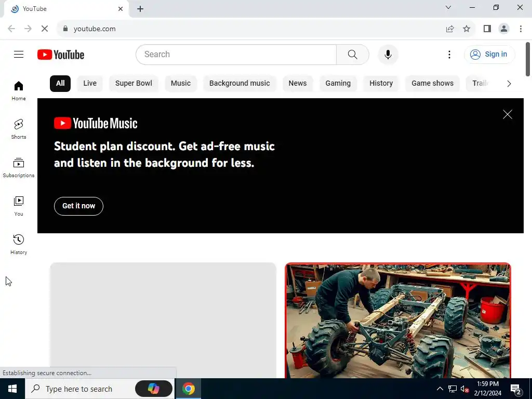Click the YouTube Music banner logo
532x399 pixels.
coord(96,123)
